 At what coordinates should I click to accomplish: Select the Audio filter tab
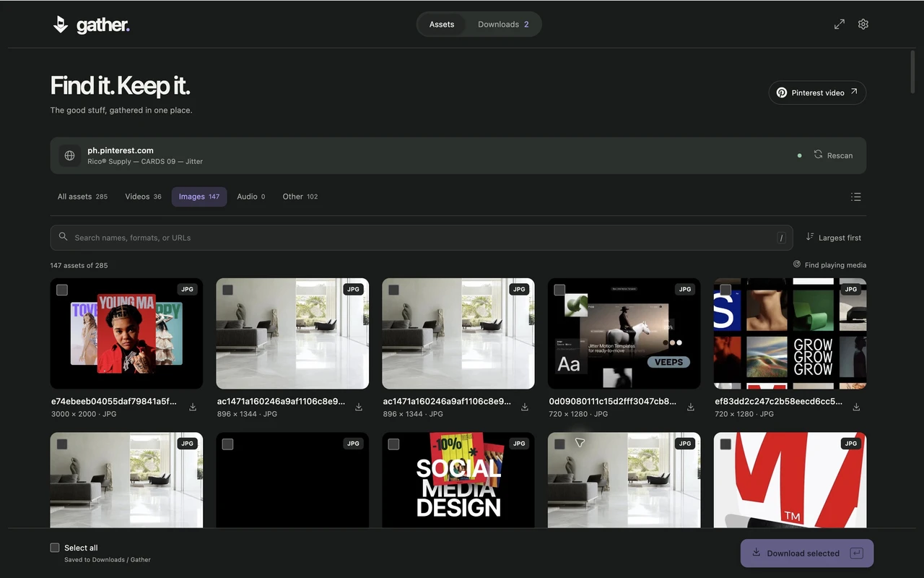(x=251, y=197)
